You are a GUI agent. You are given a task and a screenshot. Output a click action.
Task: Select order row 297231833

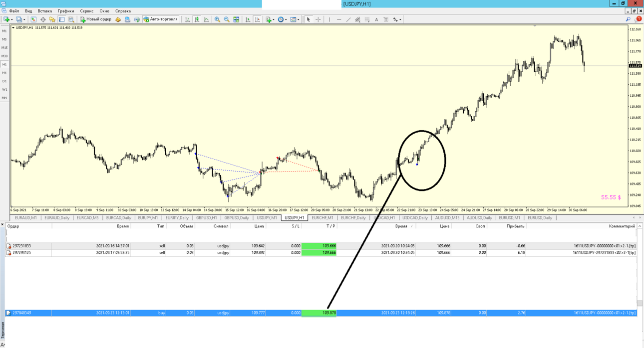click(321, 246)
